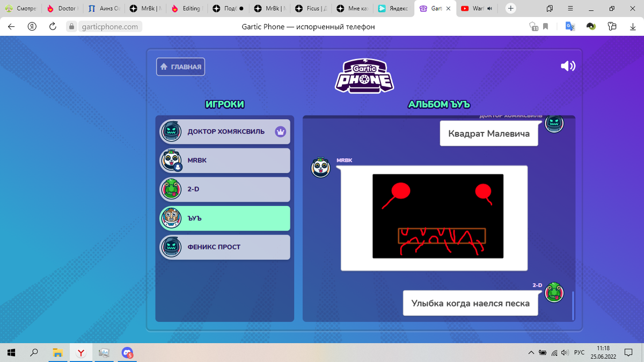Click the house icon on ГЛАВНАЯ button

click(164, 67)
